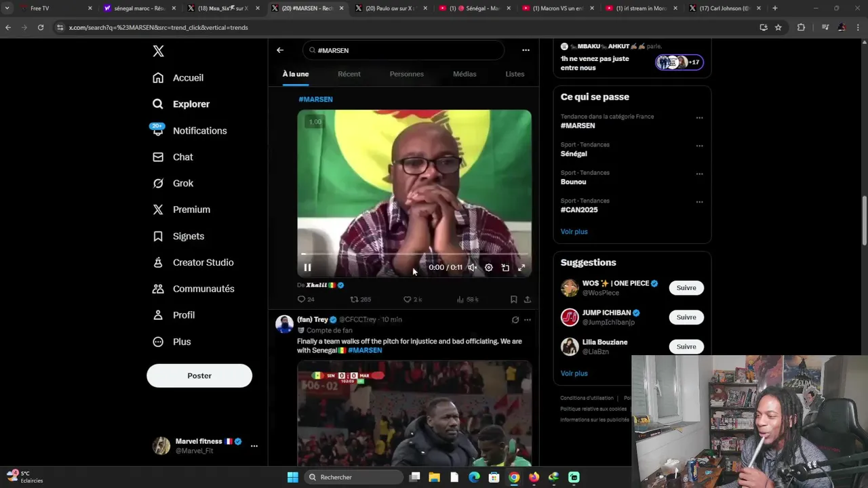Image resolution: width=868 pixels, height=488 pixels.
Task: Click the #MARSEN search input field
Action: point(404,50)
